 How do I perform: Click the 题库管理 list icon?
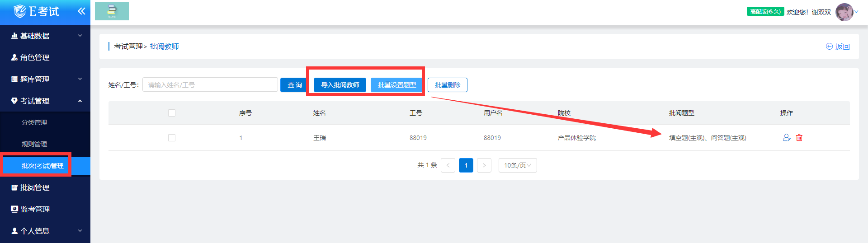tap(14, 79)
